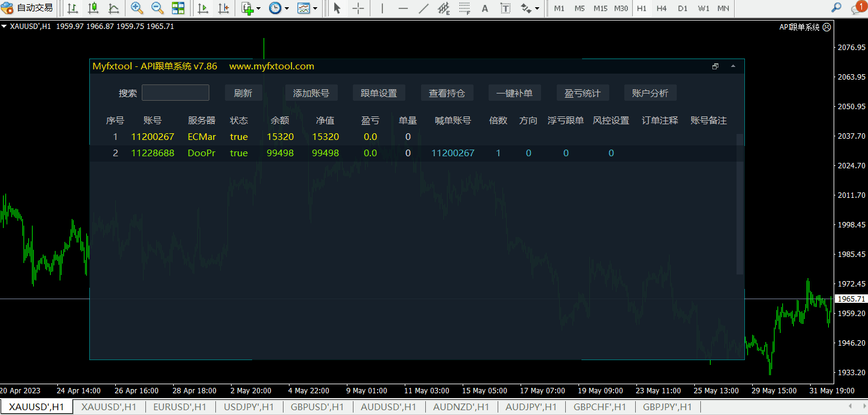This screenshot has height=415, width=868.
Task: Open the chart templates dropdown
Action: [x=307, y=8]
